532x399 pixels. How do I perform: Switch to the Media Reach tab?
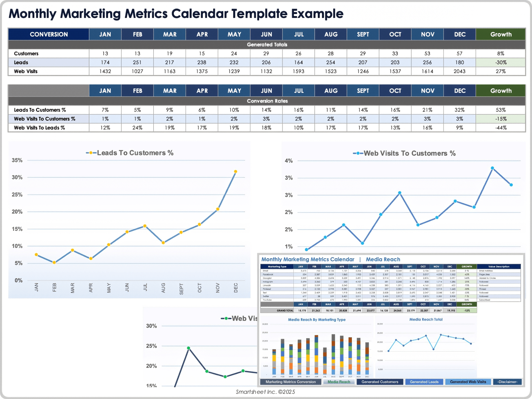339,382
